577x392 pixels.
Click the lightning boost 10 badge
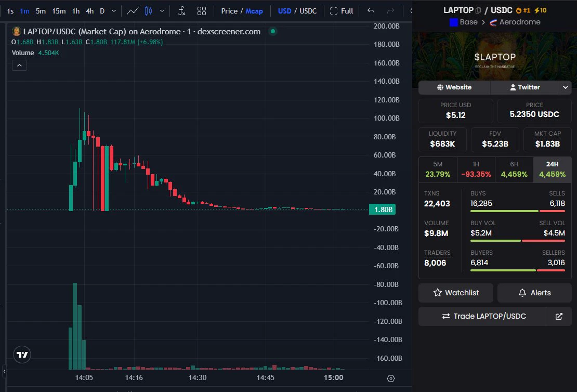(x=541, y=10)
